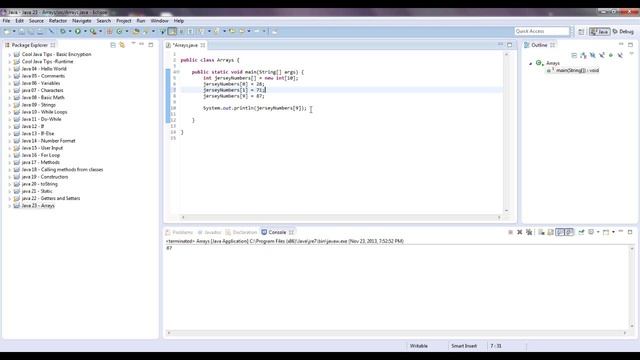The height and width of the screenshot is (360, 640).
Task: Click the Open Type icon in toolbar
Action: 136,31
